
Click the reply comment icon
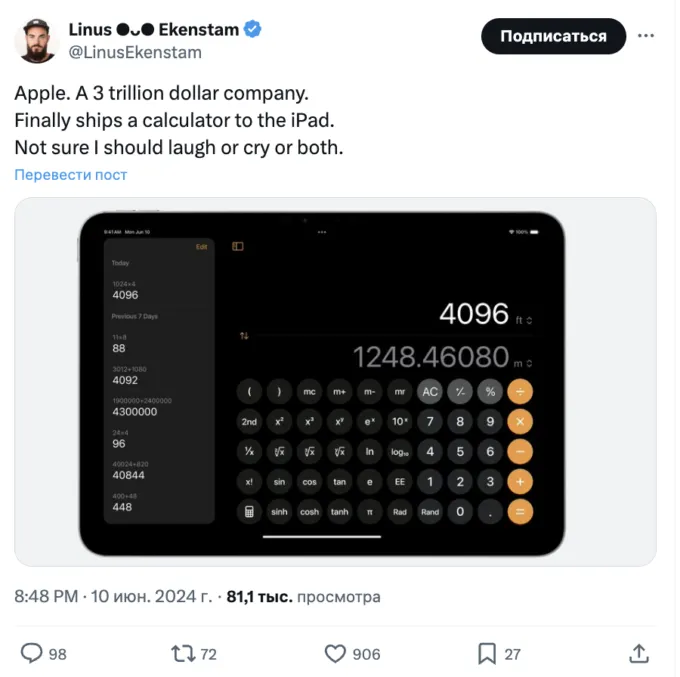pos(33,653)
